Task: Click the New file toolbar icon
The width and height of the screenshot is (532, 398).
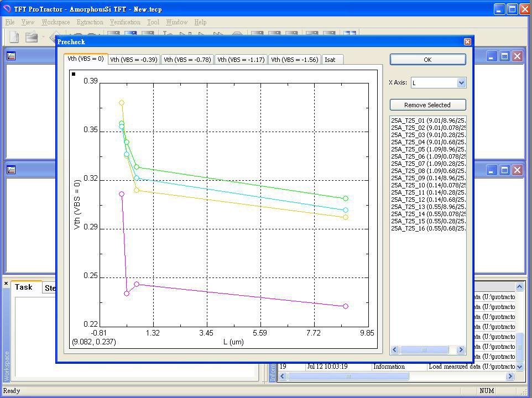Action: pyautogui.click(x=14, y=37)
